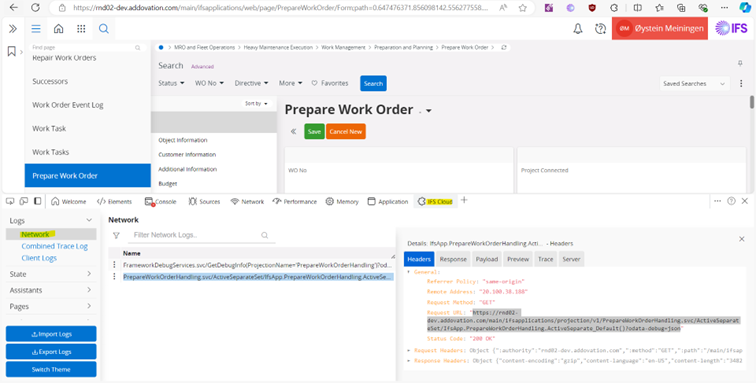Click the filter funnel icon in Network logs
This screenshot has height=383, width=756.
(116, 235)
